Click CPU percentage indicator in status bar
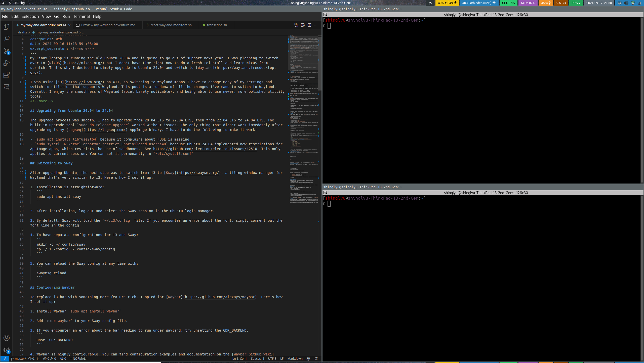The height and width of the screenshot is (363, 644). point(508,3)
